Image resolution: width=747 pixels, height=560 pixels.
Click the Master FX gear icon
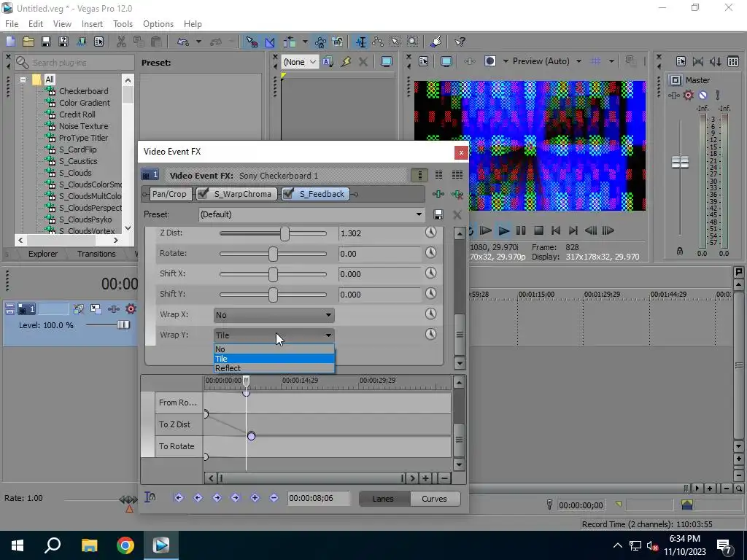point(689,96)
